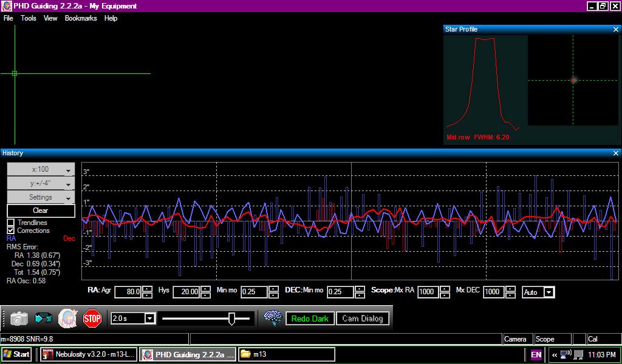Screen dimensions: 622x364
Task: Click the PHD guide target icon
Action: 67,318
